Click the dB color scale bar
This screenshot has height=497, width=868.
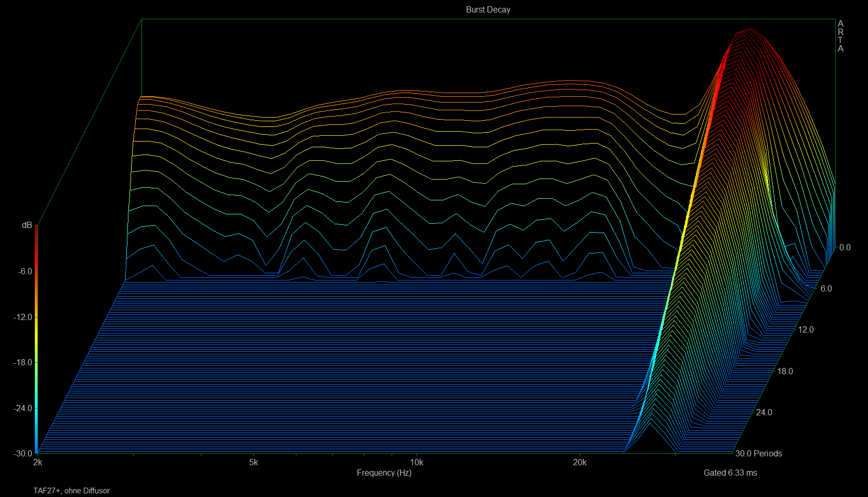[x=36, y=339]
